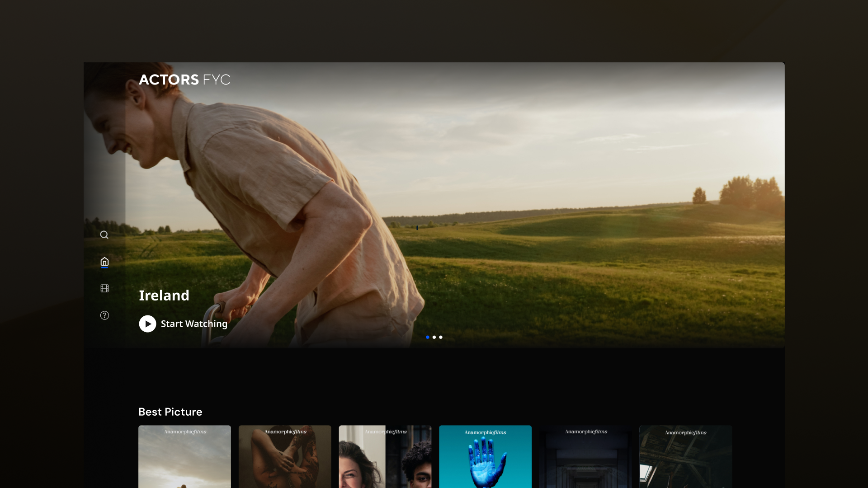
Task: Open the poster showing a tattooed back
Action: coord(285,456)
